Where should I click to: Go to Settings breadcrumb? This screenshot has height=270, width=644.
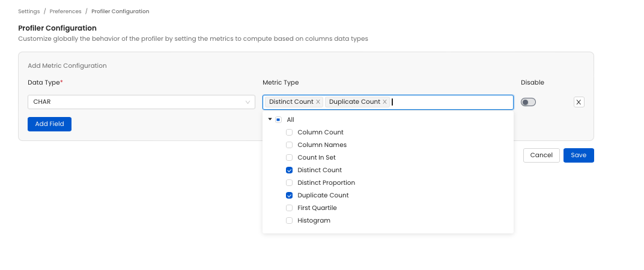click(x=28, y=11)
